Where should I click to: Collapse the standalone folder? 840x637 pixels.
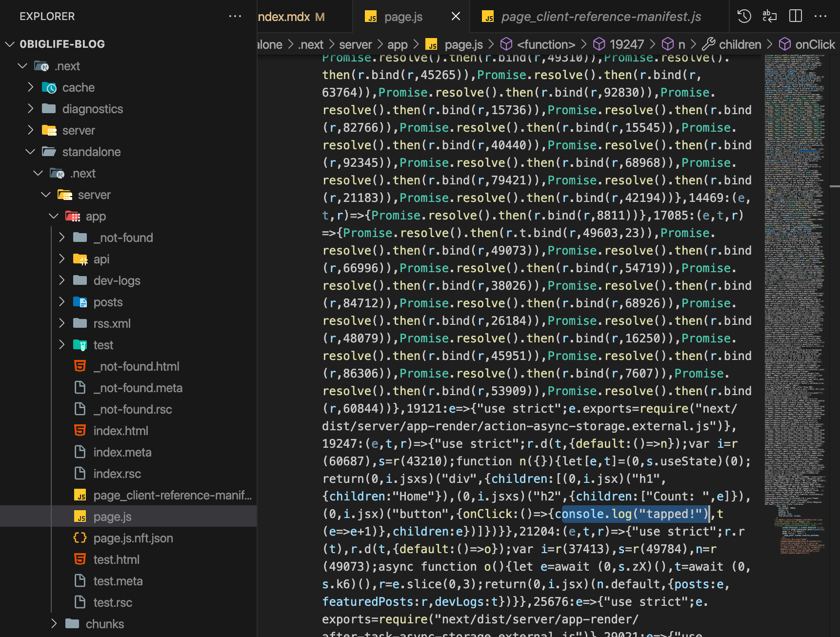point(30,152)
